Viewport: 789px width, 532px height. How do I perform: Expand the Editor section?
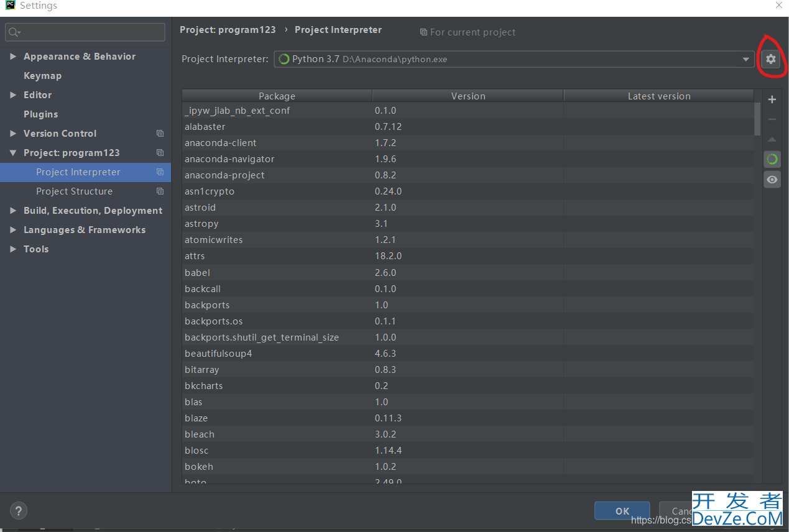(13, 95)
